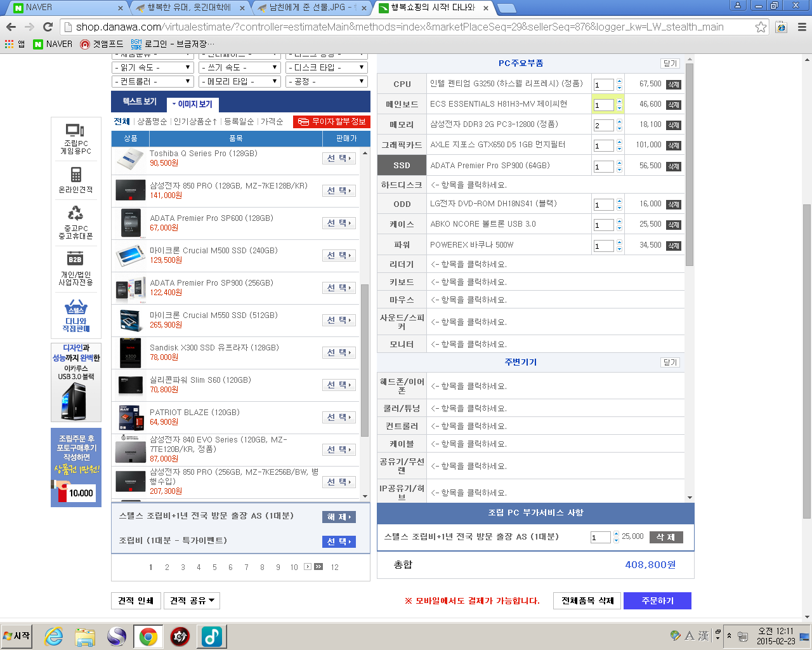Screen dimensions: 812x650
Task: Increase the 메모리 quantity stepper
Action: click(619, 122)
